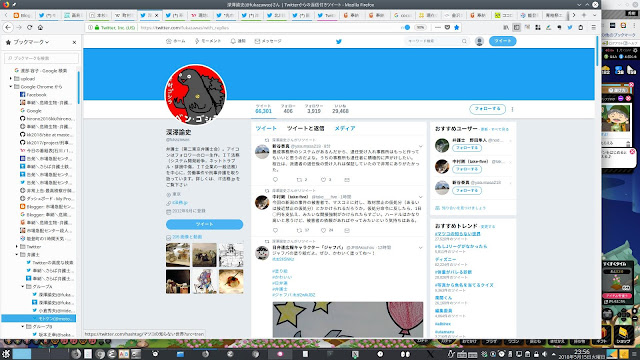Retweet the first tweet in timeline

coord(299,180)
